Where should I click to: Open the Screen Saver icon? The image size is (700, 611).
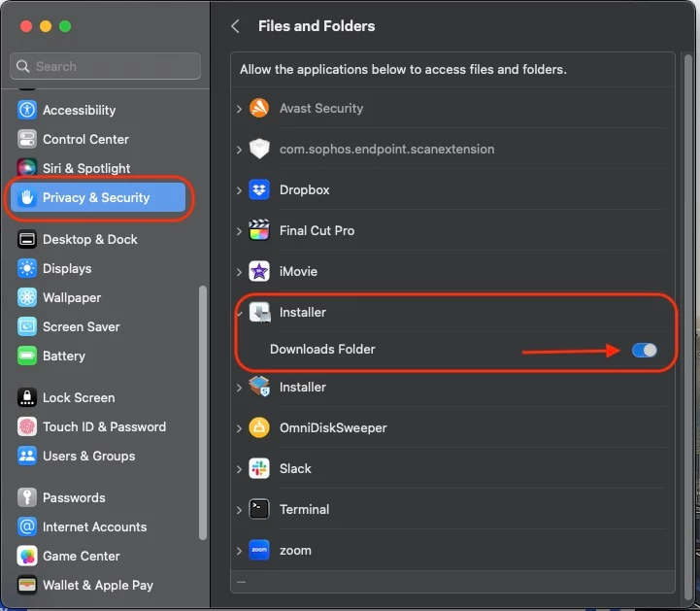pyautogui.click(x=27, y=326)
